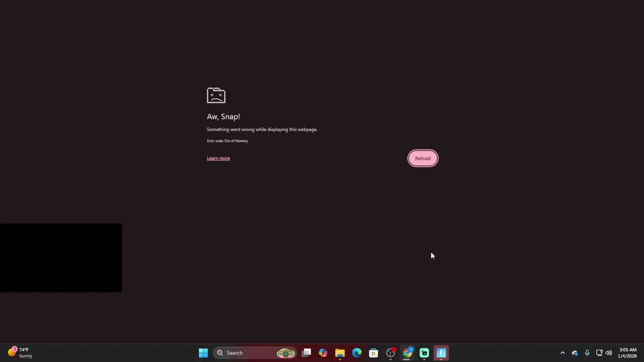
Task: Click the Reload button
Action: click(x=423, y=158)
